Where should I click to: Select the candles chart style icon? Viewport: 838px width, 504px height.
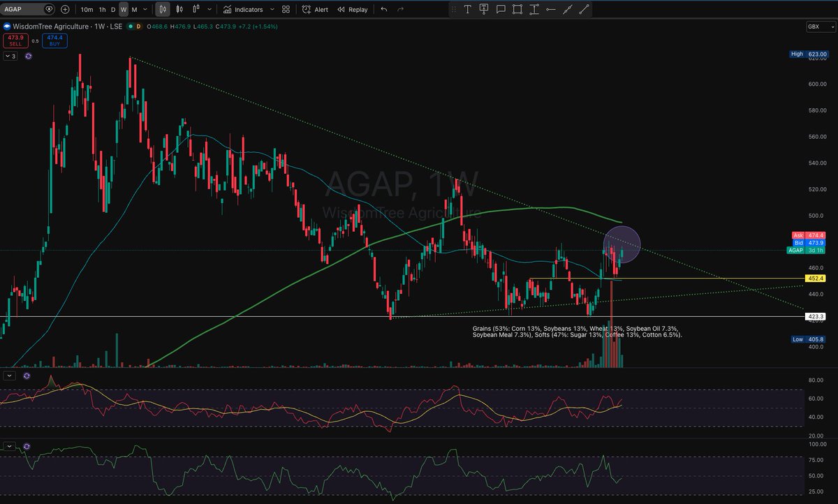pos(179,9)
